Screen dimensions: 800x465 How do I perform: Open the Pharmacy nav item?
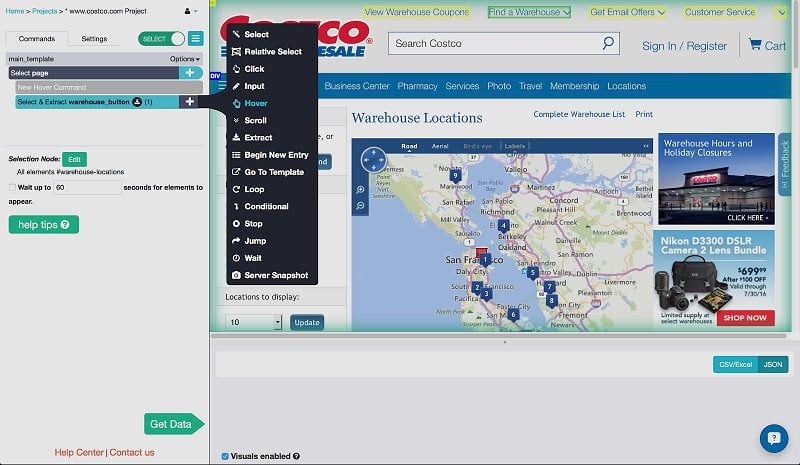pyautogui.click(x=417, y=86)
